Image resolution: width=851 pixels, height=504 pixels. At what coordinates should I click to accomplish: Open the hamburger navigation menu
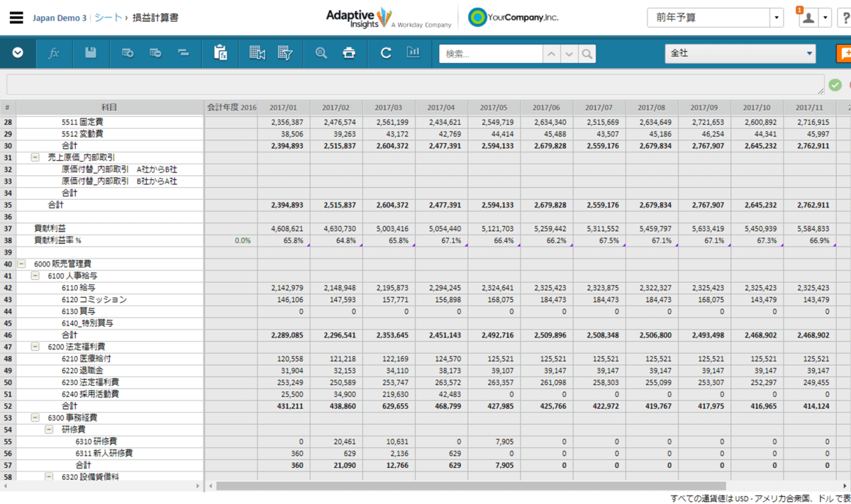tap(16, 18)
